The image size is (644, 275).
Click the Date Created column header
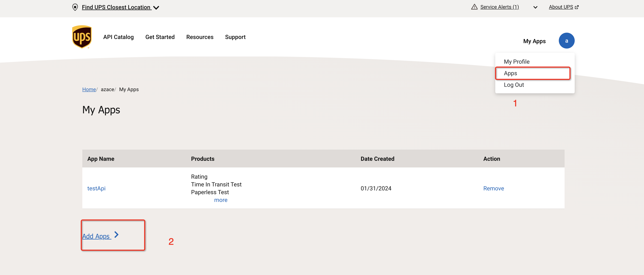click(377, 159)
